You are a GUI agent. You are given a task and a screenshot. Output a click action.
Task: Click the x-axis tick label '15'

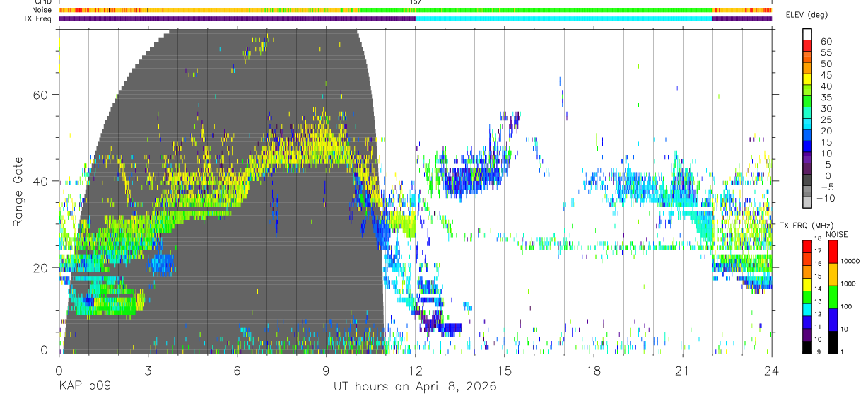[x=505, y=372]
